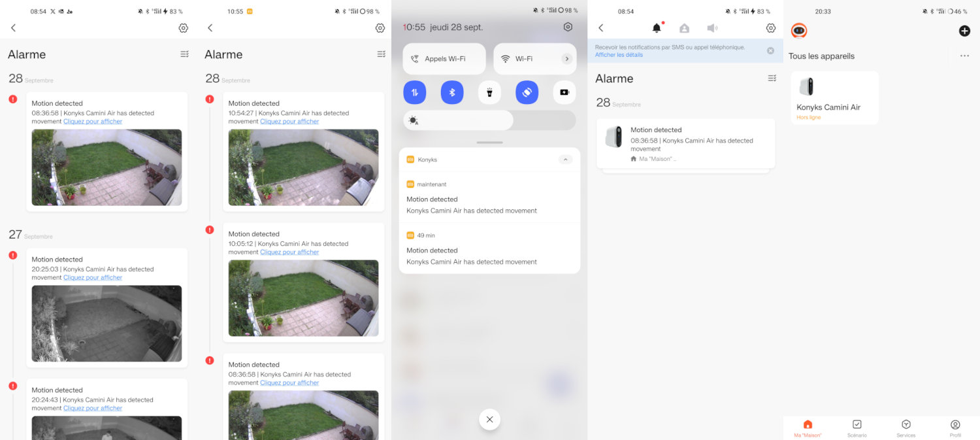The height and width of the screenshot is (440, 980).
Task: View garden snapshot of 10:54:27 detection
Action: coord(303,167)
